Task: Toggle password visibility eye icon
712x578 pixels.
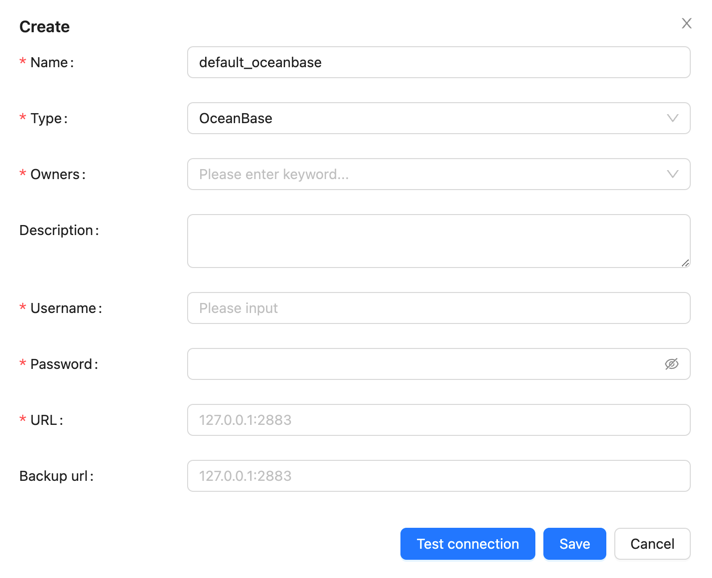Action: point(672,364)
